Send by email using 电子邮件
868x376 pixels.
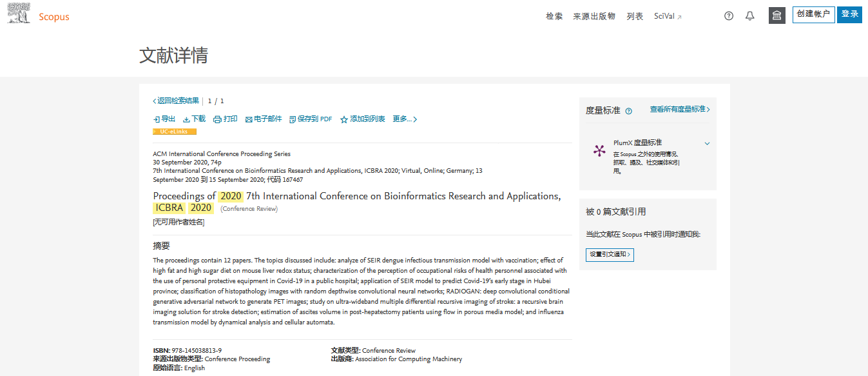click(264, 119)
